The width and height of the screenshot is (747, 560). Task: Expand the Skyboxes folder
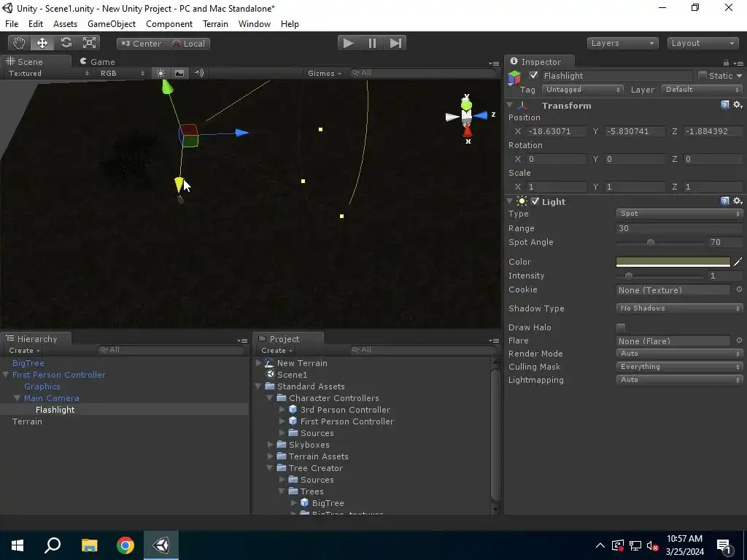[270, 445]
